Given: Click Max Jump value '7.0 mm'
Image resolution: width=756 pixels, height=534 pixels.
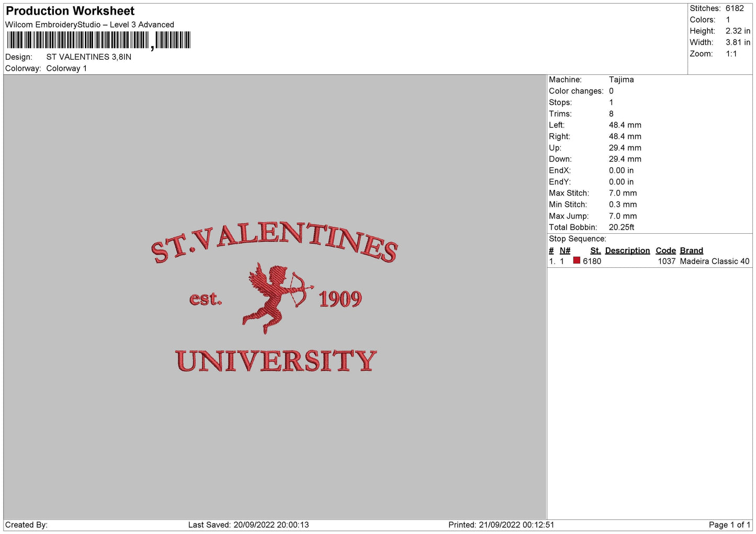Looking at the screenshot, I should click(623, 216).
